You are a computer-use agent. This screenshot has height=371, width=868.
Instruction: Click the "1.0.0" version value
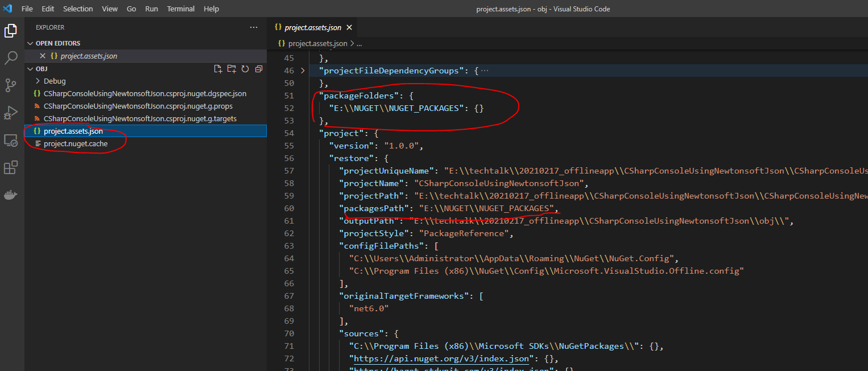403,146
